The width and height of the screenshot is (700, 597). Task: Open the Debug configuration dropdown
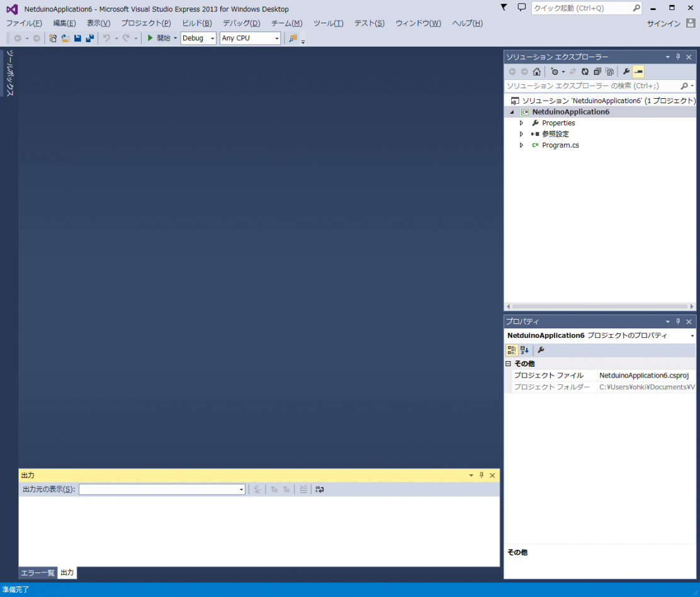tap(198, 38)
